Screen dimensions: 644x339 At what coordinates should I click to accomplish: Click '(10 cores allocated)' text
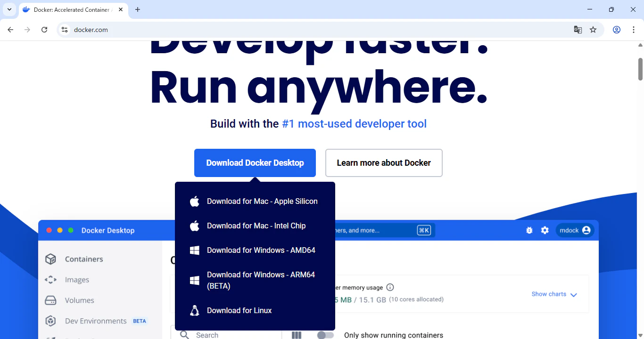pos(416,299)
